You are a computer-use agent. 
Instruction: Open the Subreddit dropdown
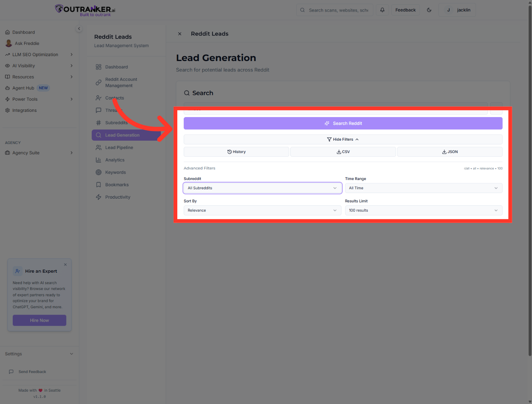tap(262, 188)
